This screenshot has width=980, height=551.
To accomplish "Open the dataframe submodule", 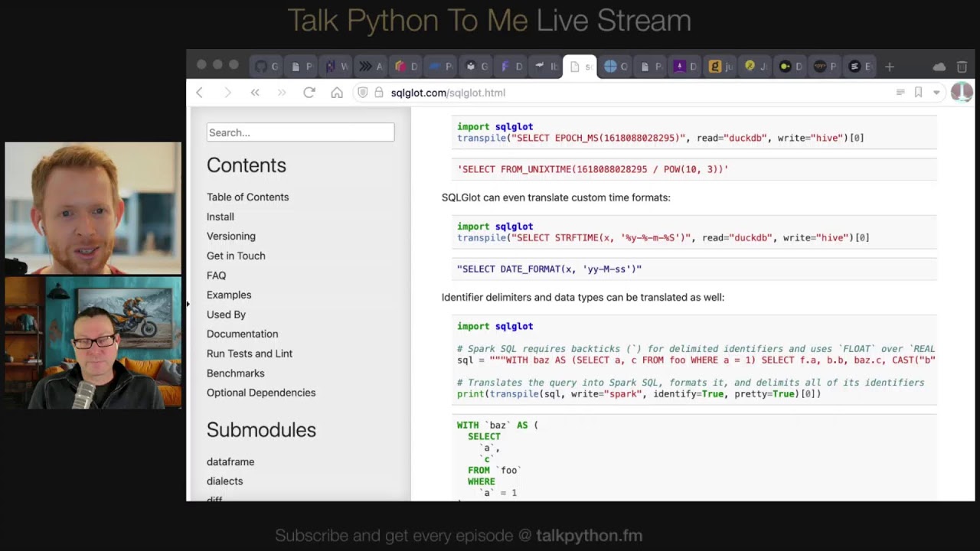I will click(x=230, y=461).
